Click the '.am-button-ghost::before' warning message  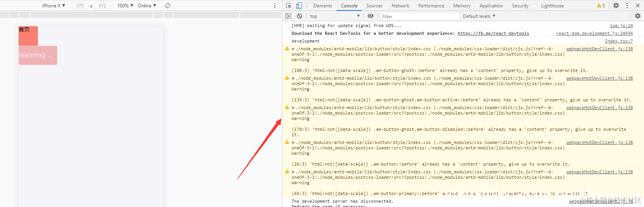point(440,70)
